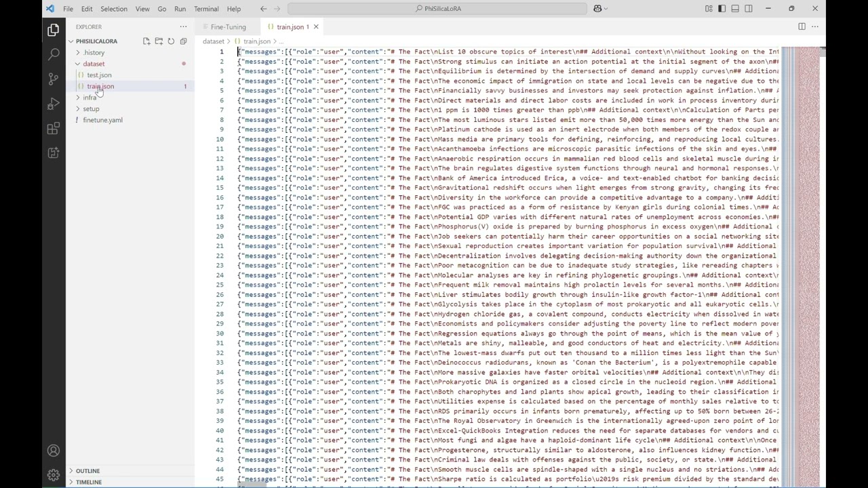Expand the infra folder

pos(90,98)
